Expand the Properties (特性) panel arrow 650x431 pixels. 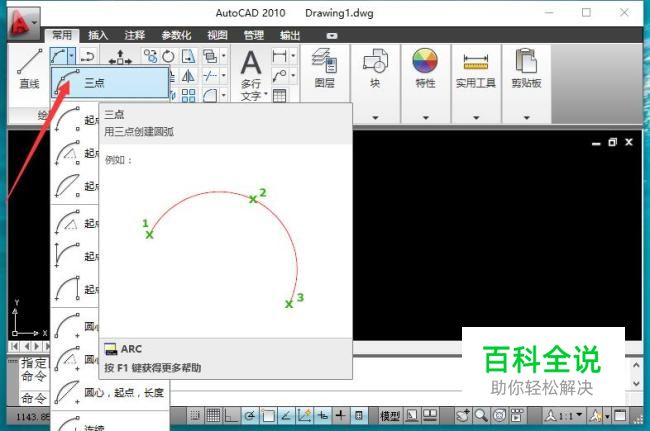(426, 118)
